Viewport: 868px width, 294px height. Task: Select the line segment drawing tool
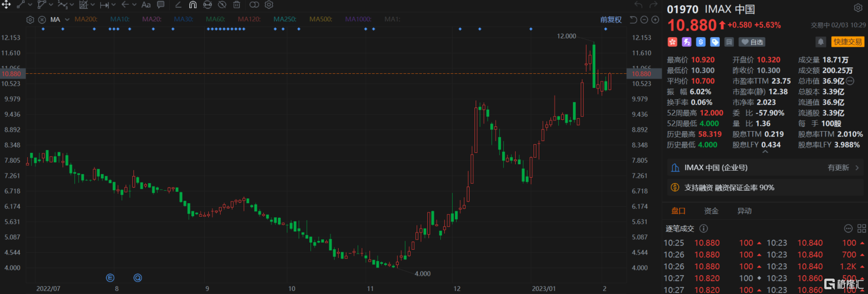[21, 5]
